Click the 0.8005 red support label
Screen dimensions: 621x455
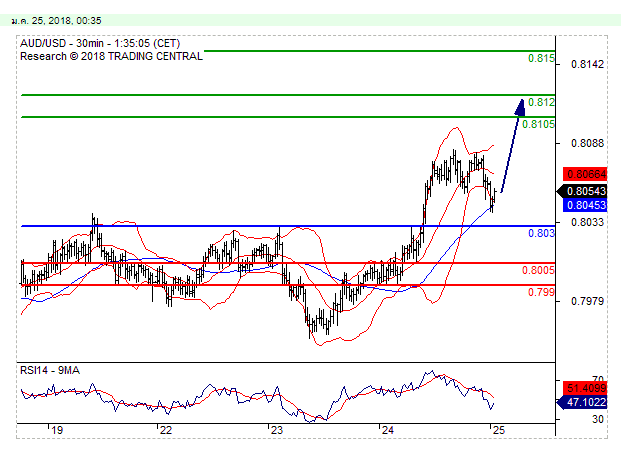[x=538, y=270]
